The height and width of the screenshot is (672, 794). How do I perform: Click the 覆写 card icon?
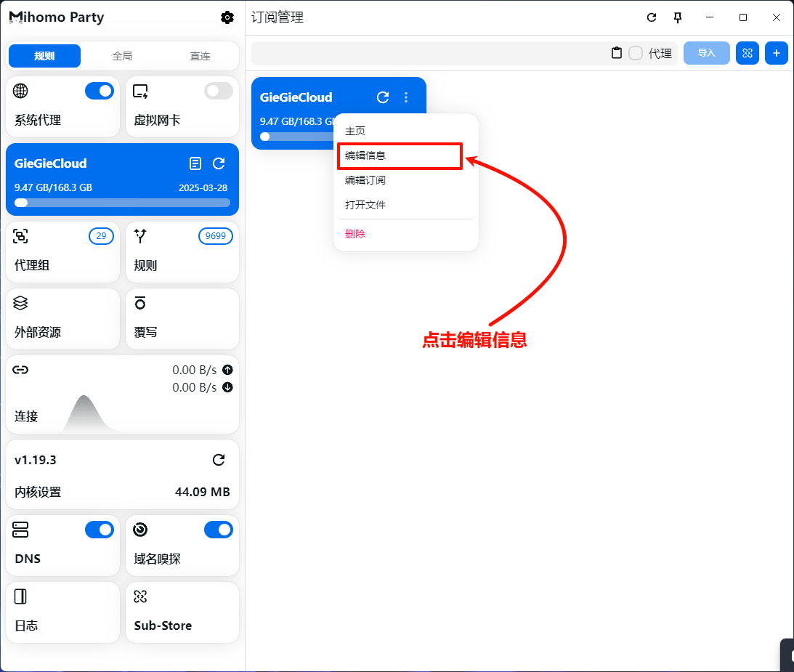(x=140, y=303)
